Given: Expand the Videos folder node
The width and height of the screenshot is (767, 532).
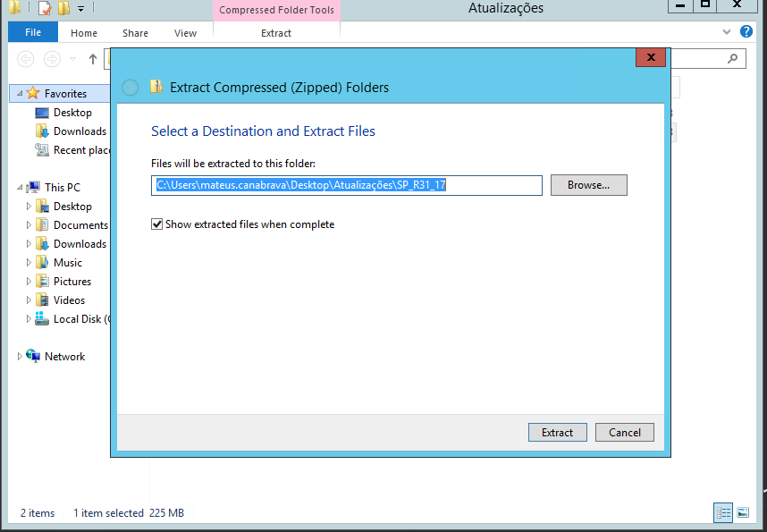Looking at the screenshot, I should (29, 300).
